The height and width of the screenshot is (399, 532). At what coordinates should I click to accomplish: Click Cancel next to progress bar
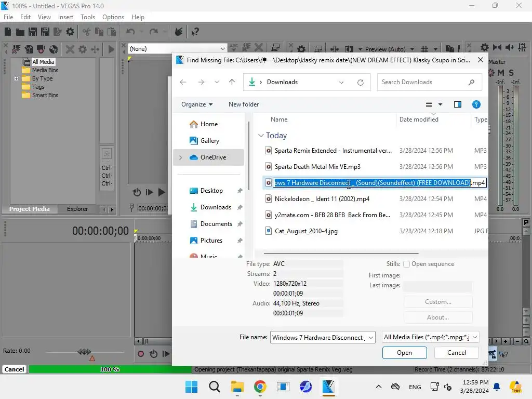[x=14, y=369]
